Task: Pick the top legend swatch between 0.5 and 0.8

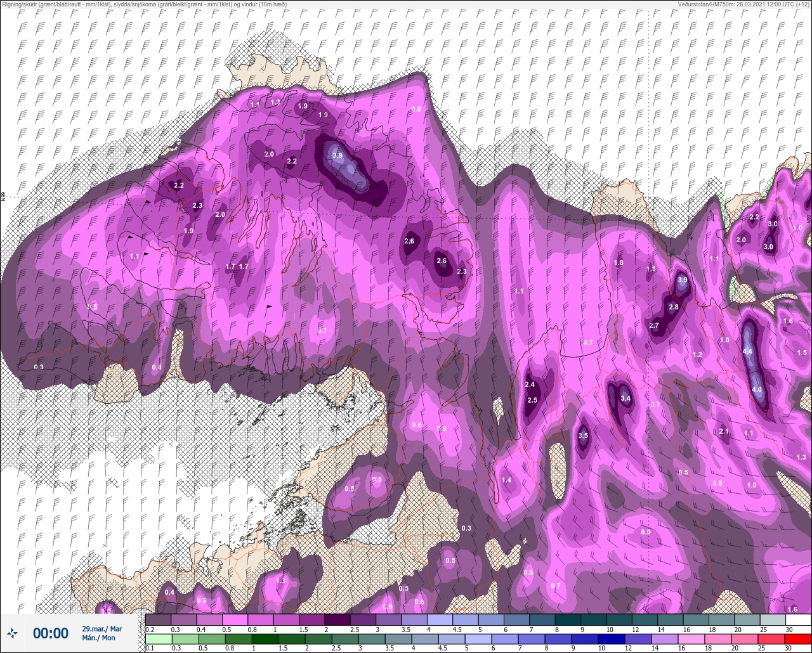Action: click(235, 619)
